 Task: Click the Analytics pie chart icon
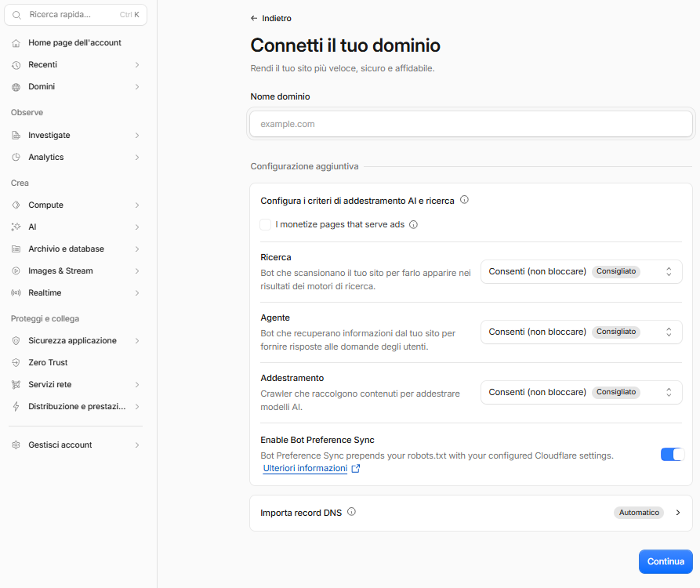(x=16, y=157)
